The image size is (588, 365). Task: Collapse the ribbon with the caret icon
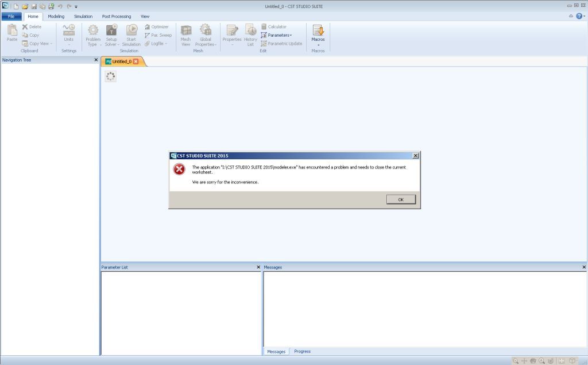pyautogui.click(x=571, y=16)
